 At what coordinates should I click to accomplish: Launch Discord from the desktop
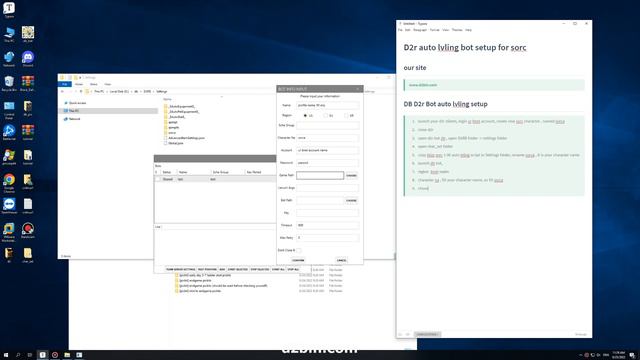(x=28, y=59)
